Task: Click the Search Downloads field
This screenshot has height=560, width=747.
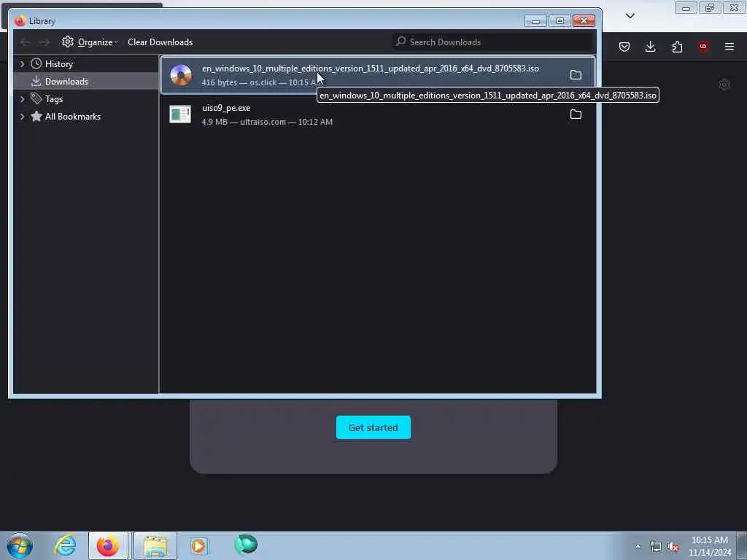Action: (492, 42)
